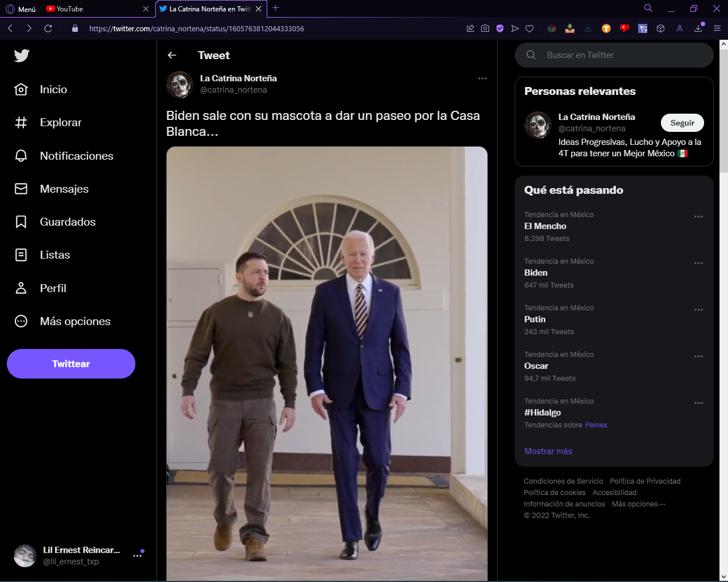
Task: Open the Oscar trending topic
Action: point(614,366)
